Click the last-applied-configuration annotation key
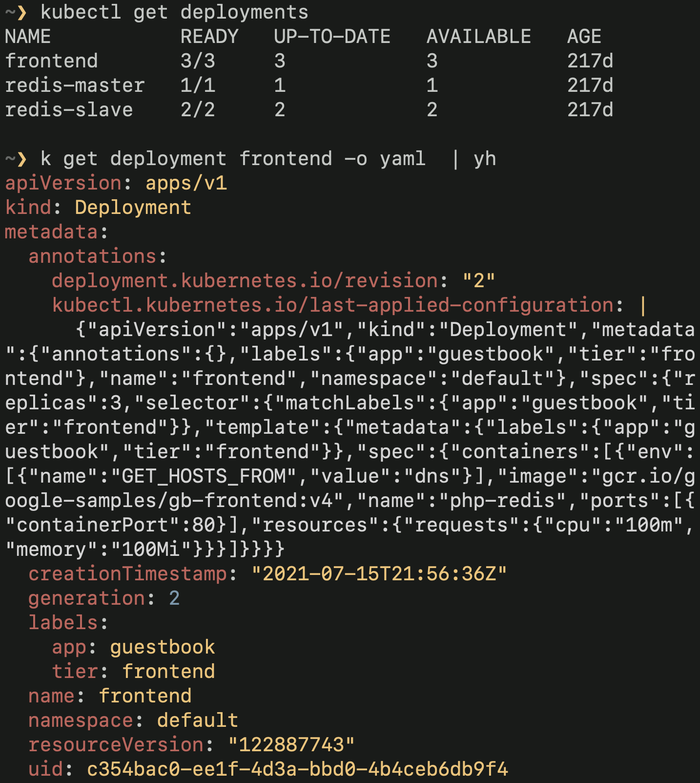 (332, 305)
